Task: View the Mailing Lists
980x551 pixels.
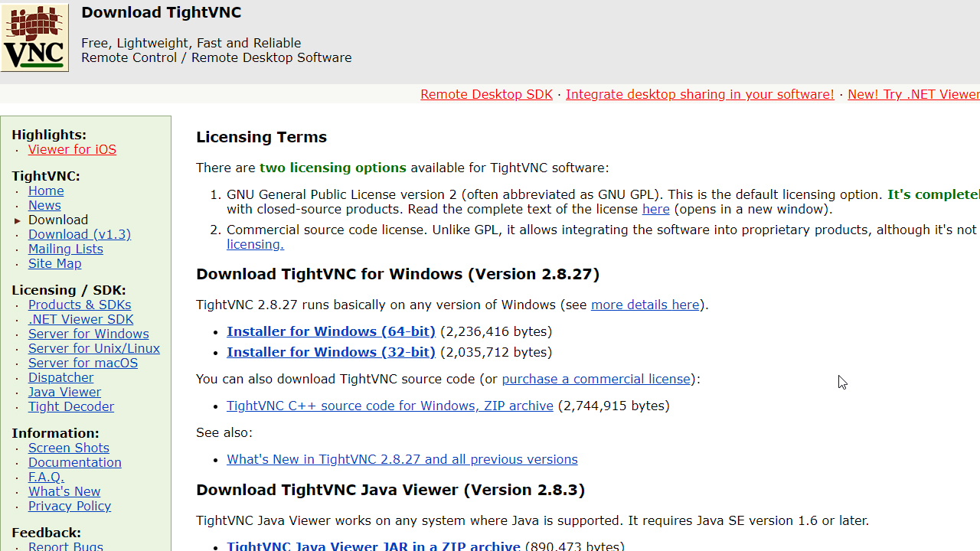Action: (66, 249)
